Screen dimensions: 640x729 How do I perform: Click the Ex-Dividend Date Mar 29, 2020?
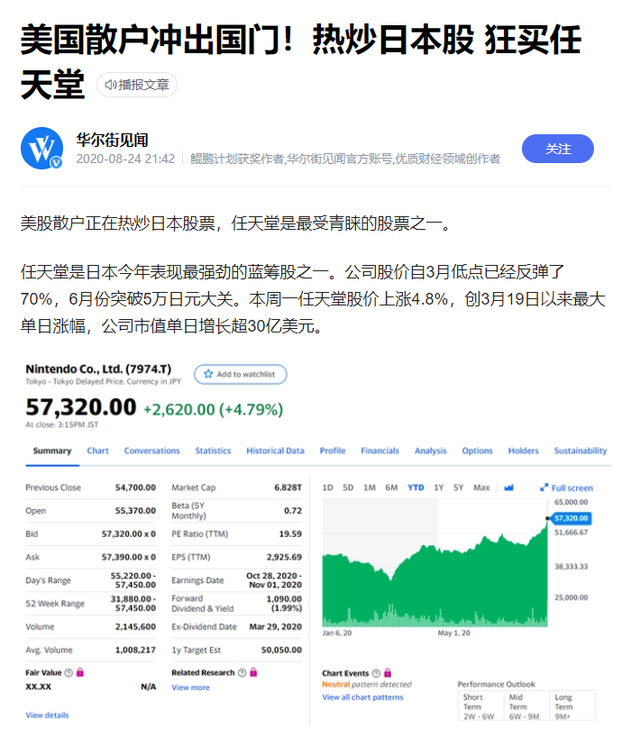pos(275,627)
